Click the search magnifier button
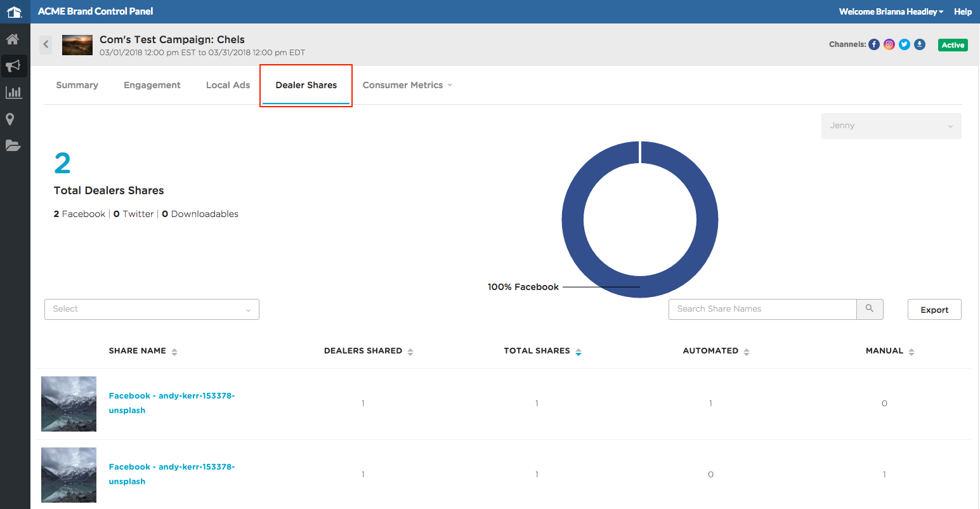Image resolution: width=980 pixels, height=509 pixels. [x=870, y=309]
